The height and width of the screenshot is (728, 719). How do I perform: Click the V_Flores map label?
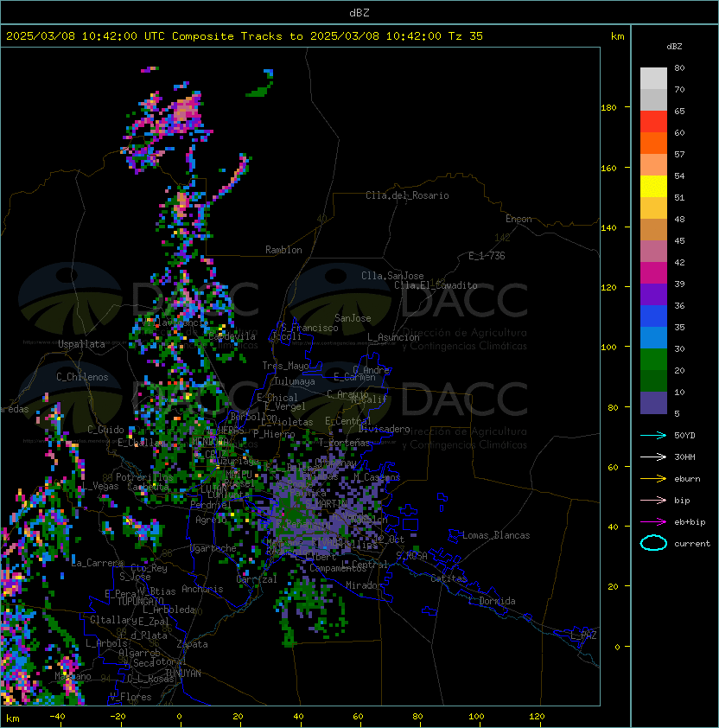click(130, 697)
